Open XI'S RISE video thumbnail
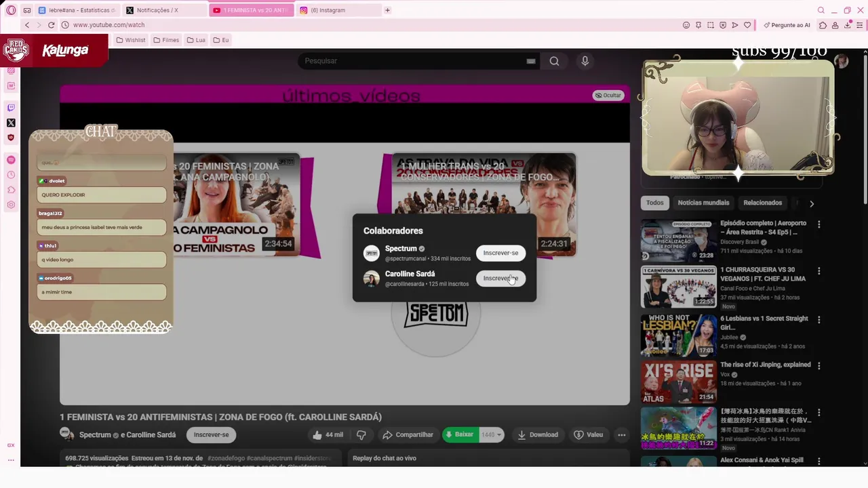The image size is (868, 488). 679,382
